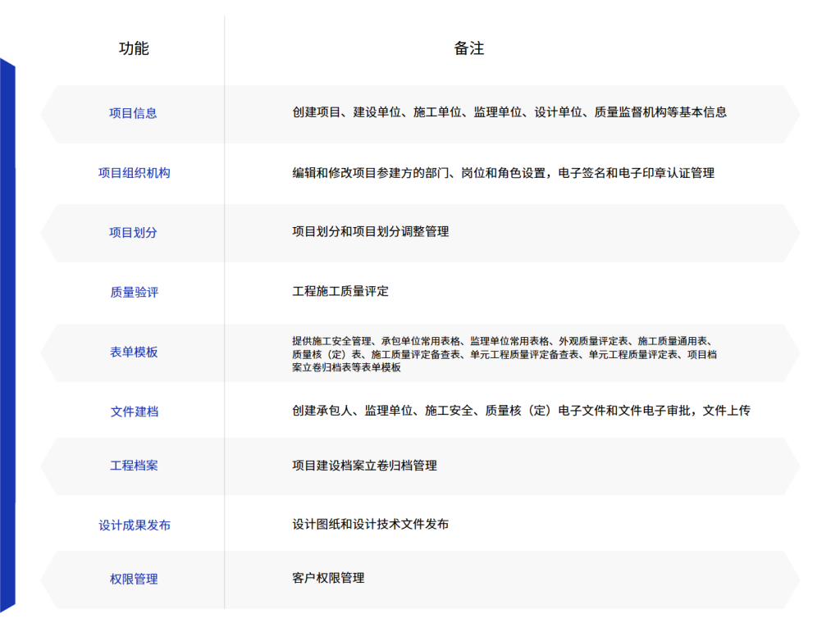The width and height of the screenshot is (840, 632).
Task: Click the 设计图纸和设计技术文件发布 remark text
Action: (x=370, y=525)
